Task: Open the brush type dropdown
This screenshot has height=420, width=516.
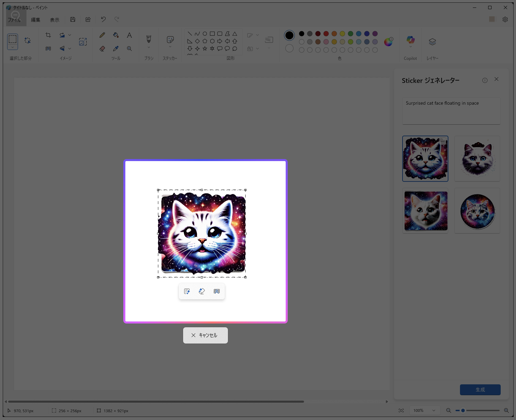Action: click(148, 47)
